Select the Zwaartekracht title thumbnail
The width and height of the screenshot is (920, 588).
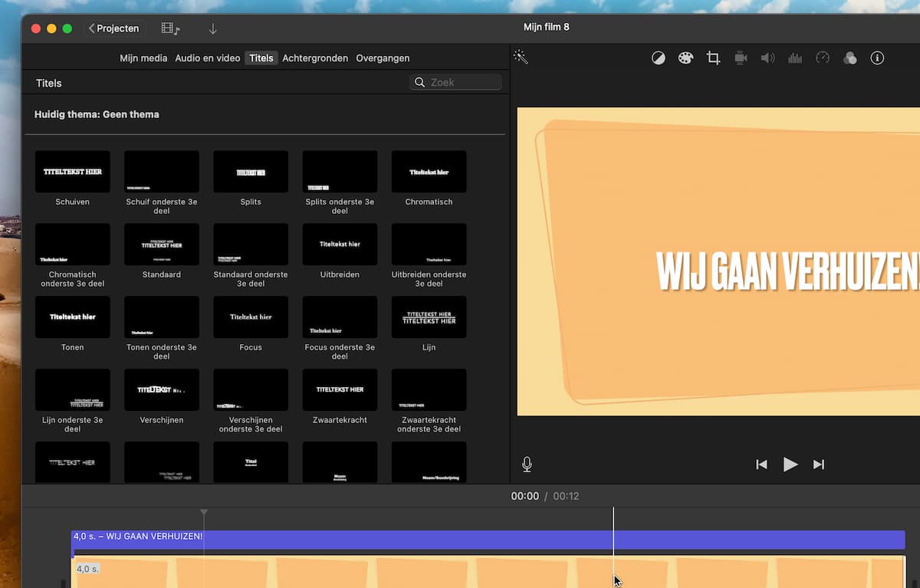[x=340, y=389]
